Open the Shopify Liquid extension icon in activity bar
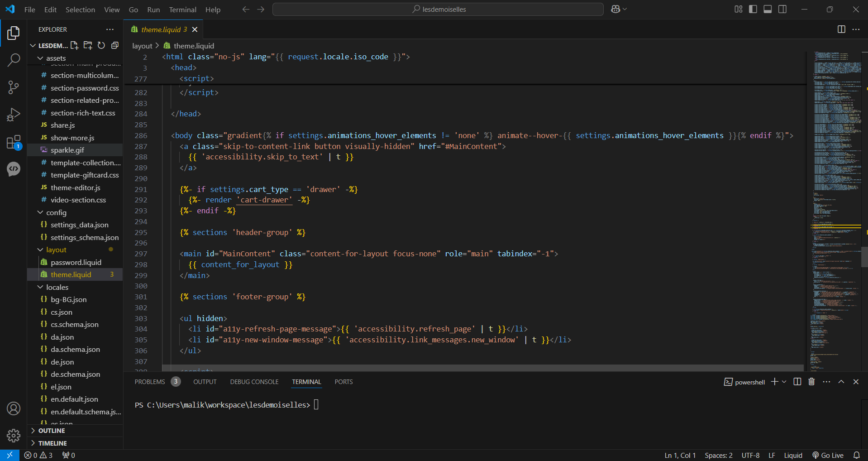Screen dimensions: 868x461 [x=14, y=169]
